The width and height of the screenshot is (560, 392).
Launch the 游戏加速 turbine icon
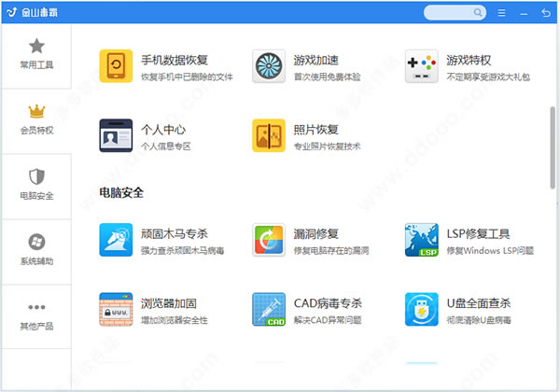269,66
